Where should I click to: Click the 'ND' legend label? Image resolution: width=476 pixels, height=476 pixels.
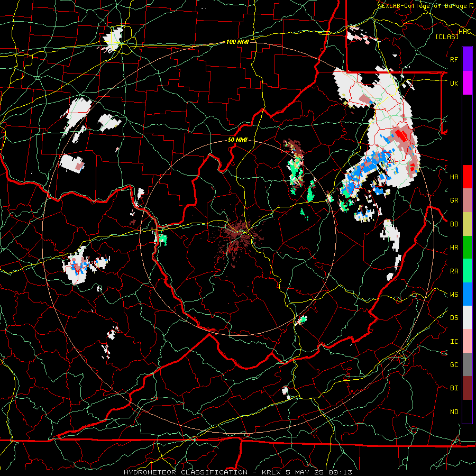(x=454, y=412)
